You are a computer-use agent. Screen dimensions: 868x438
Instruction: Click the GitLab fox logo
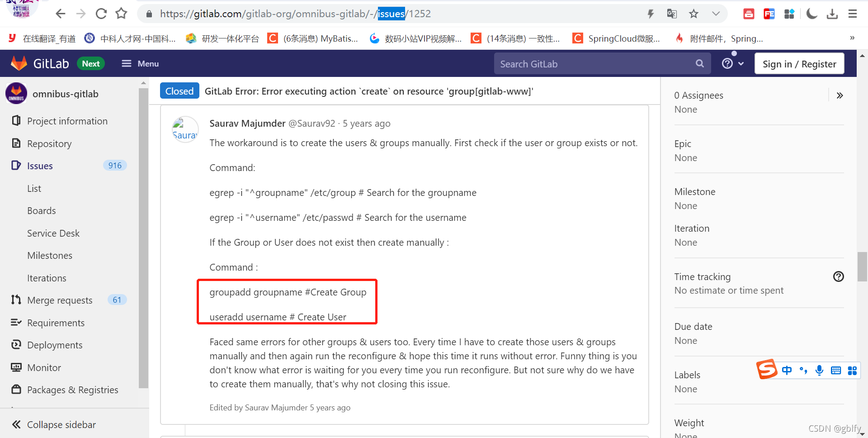point(19,63)
